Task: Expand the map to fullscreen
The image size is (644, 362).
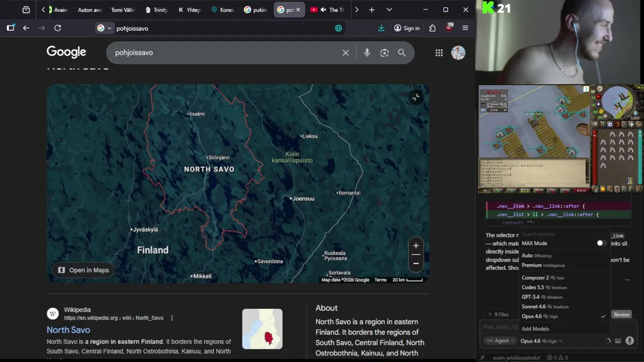Action: pos(416,98)
